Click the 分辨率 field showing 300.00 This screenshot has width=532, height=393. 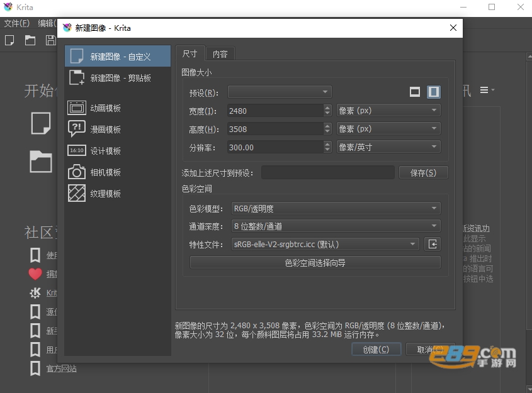coord(275,147)
